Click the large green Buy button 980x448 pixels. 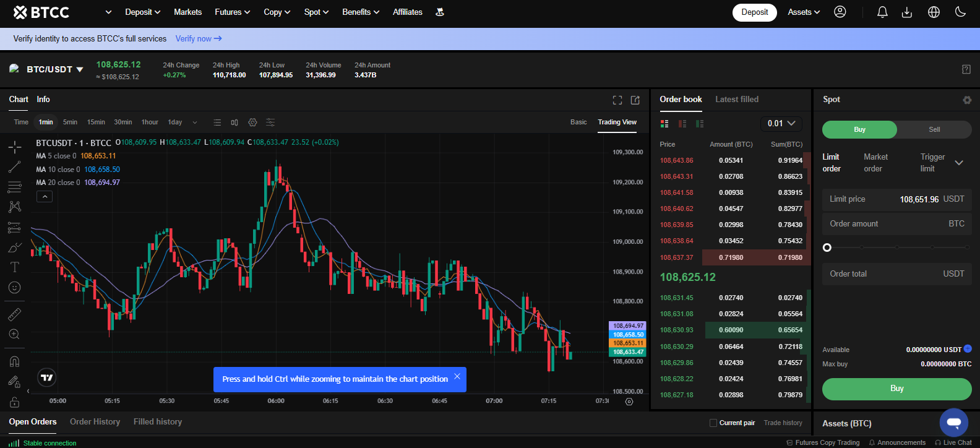[x=897, y=389]
